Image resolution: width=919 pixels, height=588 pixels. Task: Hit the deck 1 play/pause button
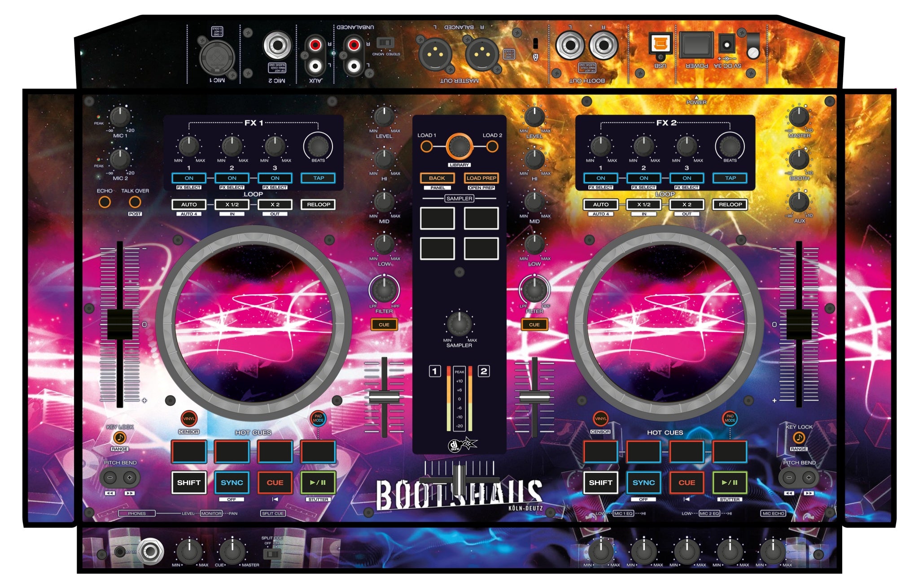tap(318, 483)
